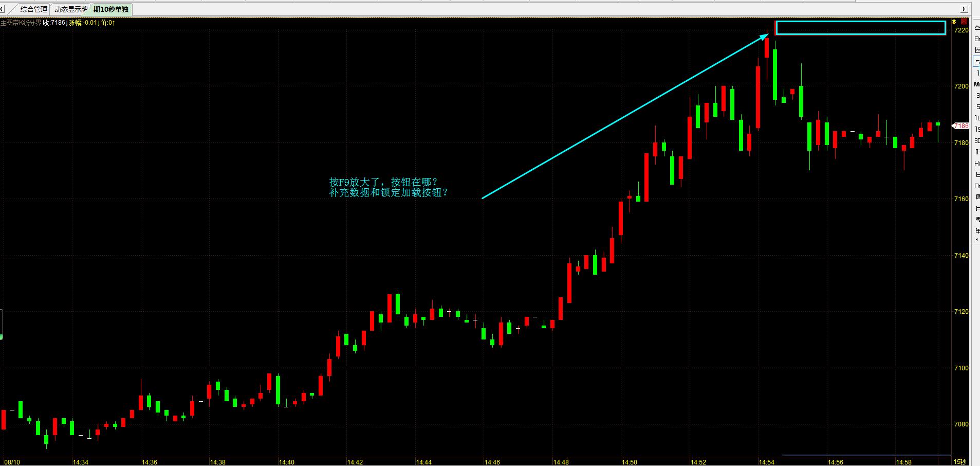This screenshot has height=466, width=980.
Task: Click the 收:7186 closing price readout
Action: tap(54, 23)
